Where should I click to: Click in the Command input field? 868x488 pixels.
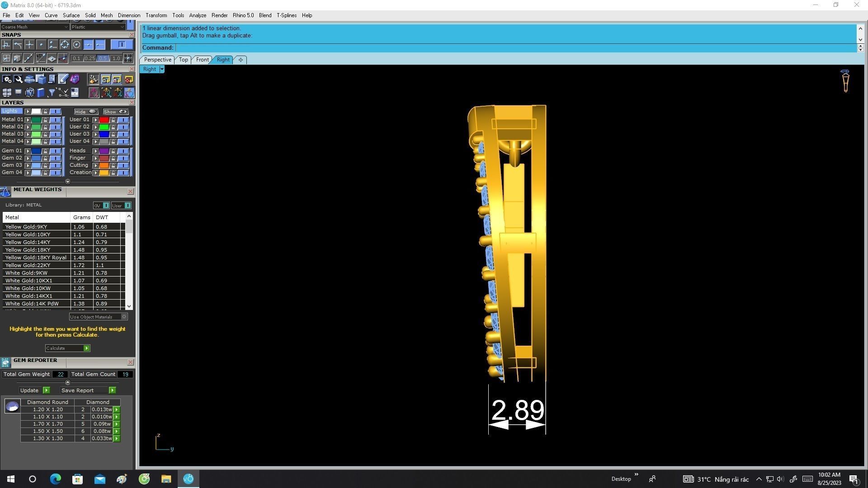[x=515, y=48]
